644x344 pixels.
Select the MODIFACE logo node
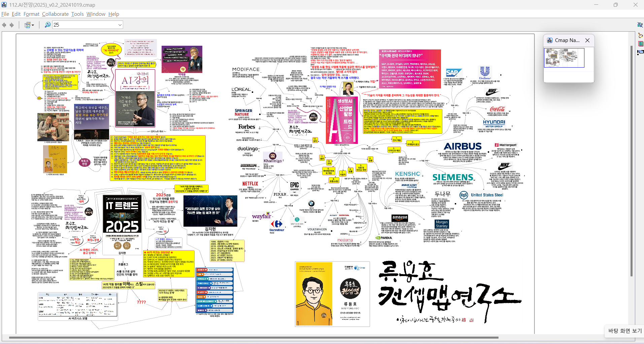tap(246, 69)
